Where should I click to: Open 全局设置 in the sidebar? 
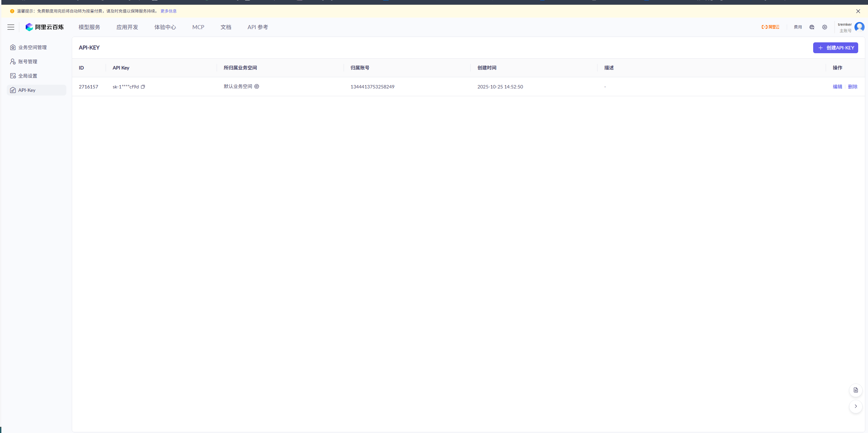(28, 76)
